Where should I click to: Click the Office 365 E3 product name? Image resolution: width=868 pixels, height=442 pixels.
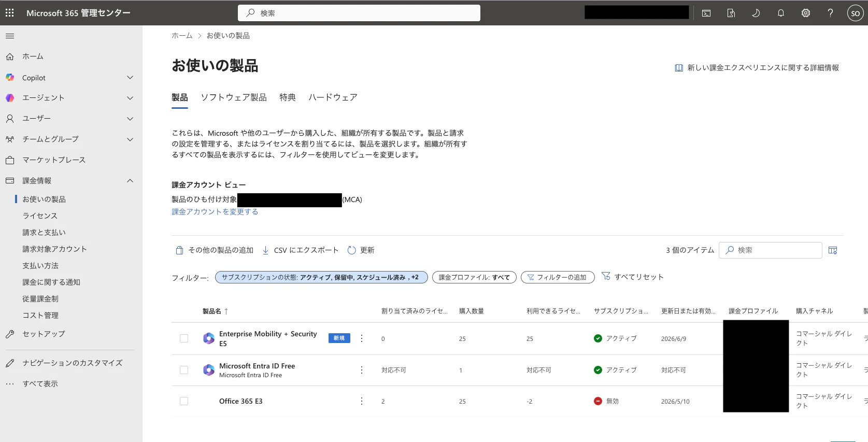coord(241,401)
